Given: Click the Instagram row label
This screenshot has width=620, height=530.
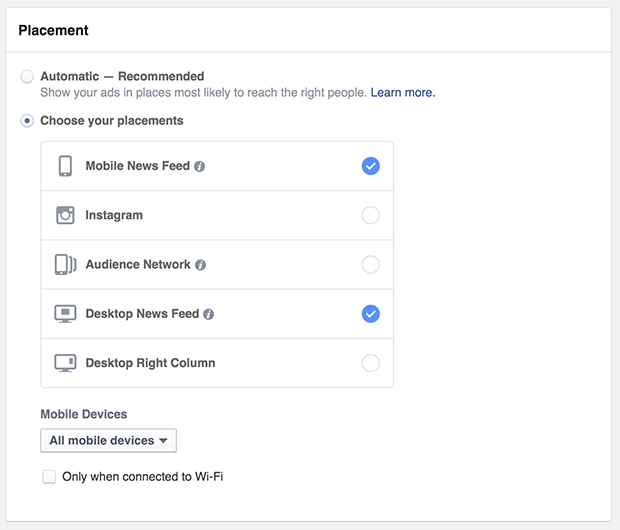Looking at the screenshot, I should [x=114, y=215].
